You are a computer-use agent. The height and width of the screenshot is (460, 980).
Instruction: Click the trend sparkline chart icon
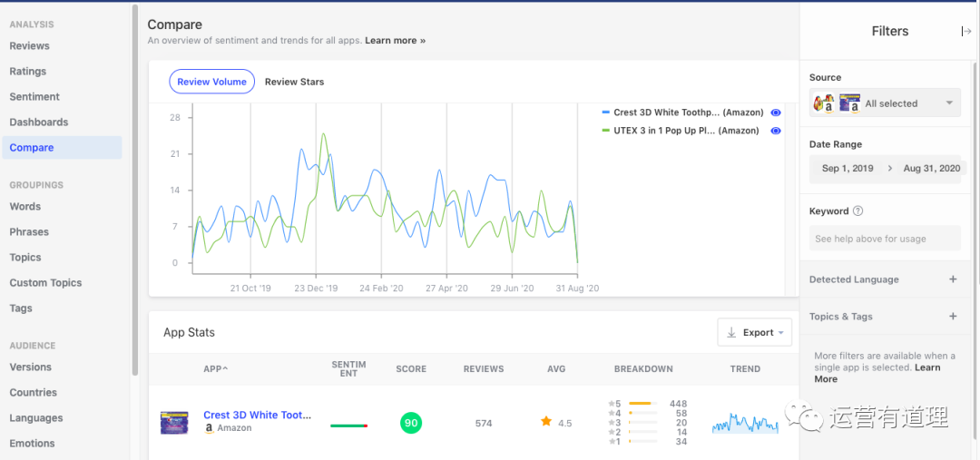[745, 424]
